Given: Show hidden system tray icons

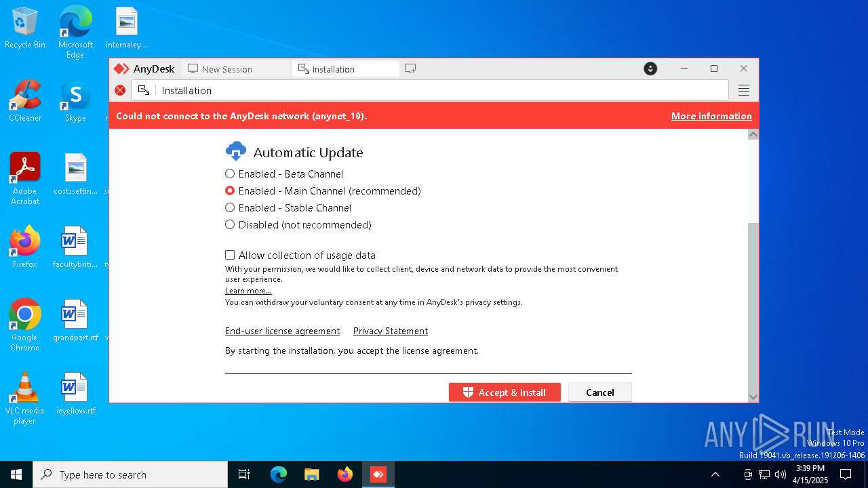Looking at the screenshot, I should 715,474.
